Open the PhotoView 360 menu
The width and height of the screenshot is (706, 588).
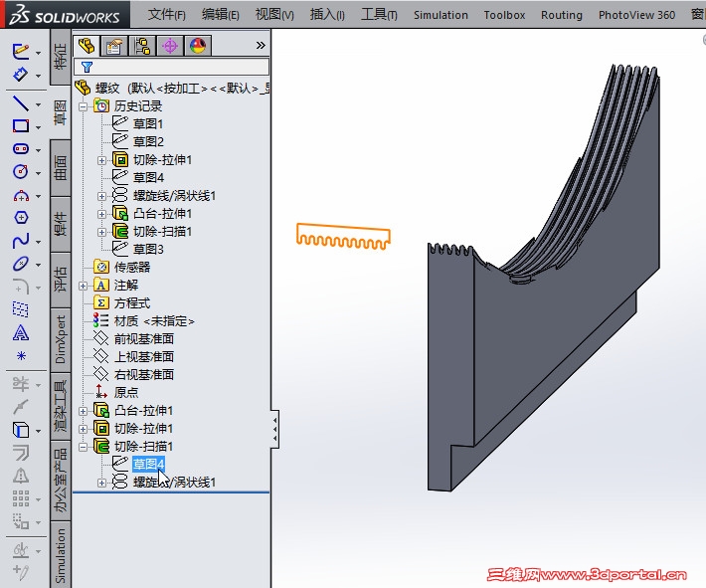(x=636, y=15)
